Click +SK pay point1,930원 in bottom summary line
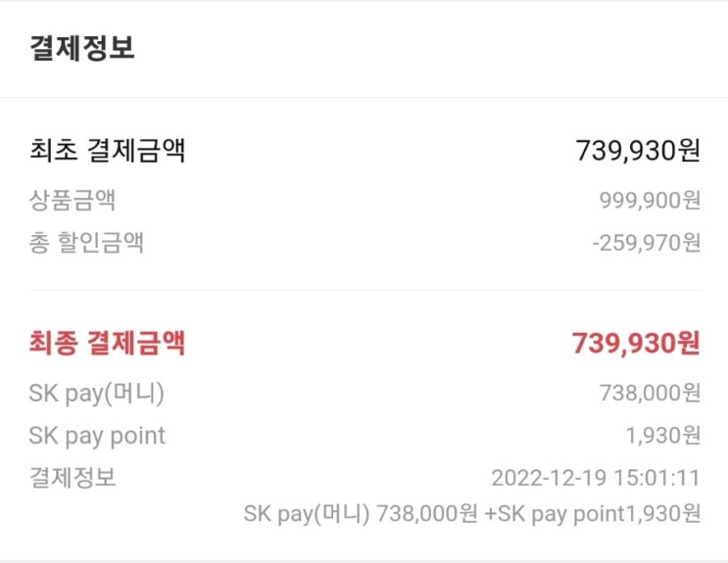Viewport: 728px width, 563px height. coord(593,513)
